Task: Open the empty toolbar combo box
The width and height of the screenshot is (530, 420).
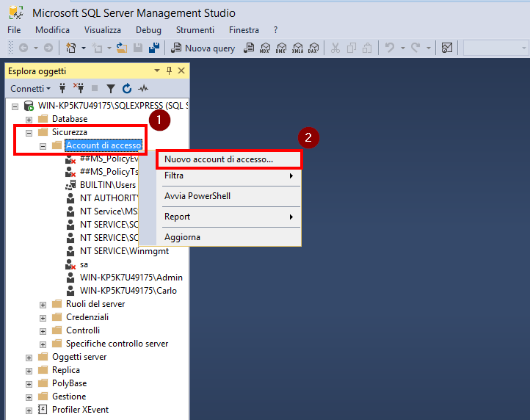Action: coord(495,48)
